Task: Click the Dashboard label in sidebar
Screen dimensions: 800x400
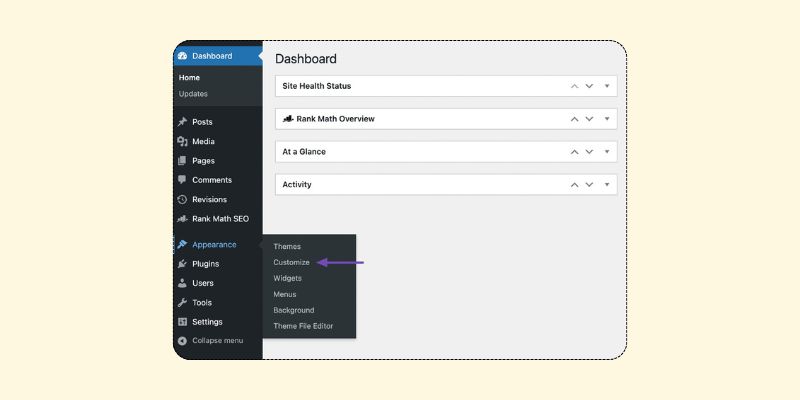Action: [212, 56]
